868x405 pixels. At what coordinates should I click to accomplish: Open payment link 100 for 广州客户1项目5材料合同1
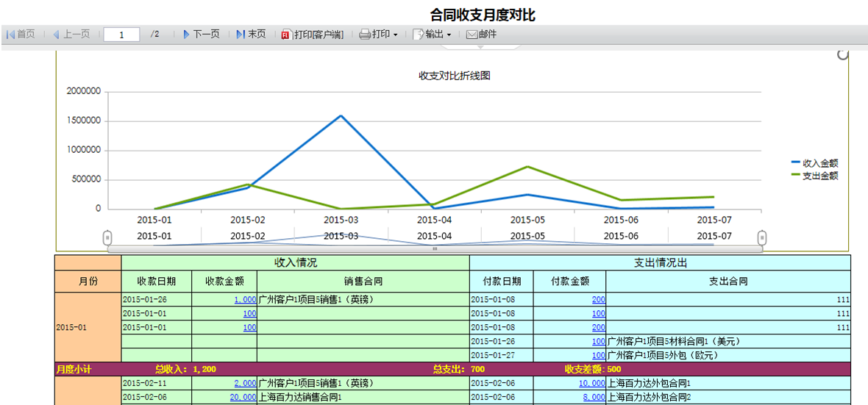(599, 341)
